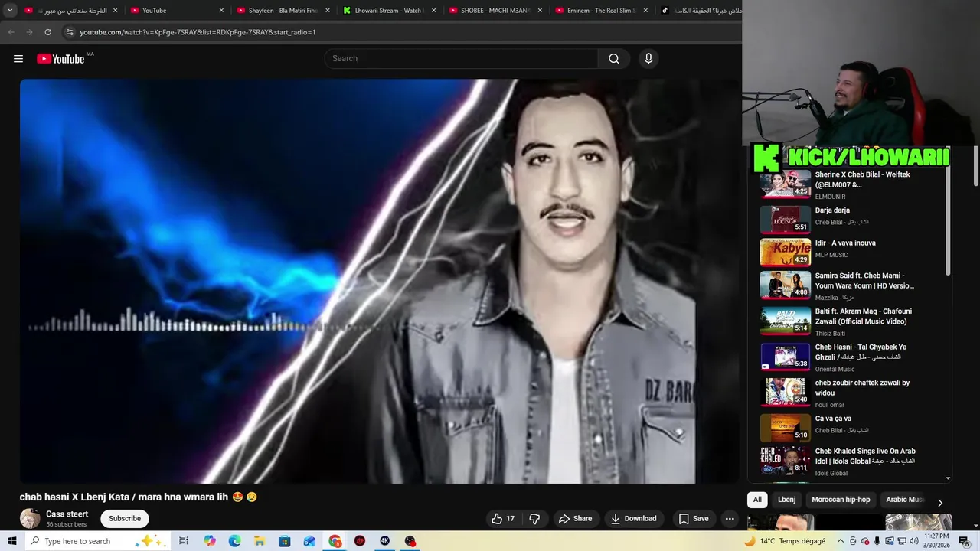Go forward with browser forward arrow
The height and width of the screenshot is (551, 980).
tap(29, 32)
